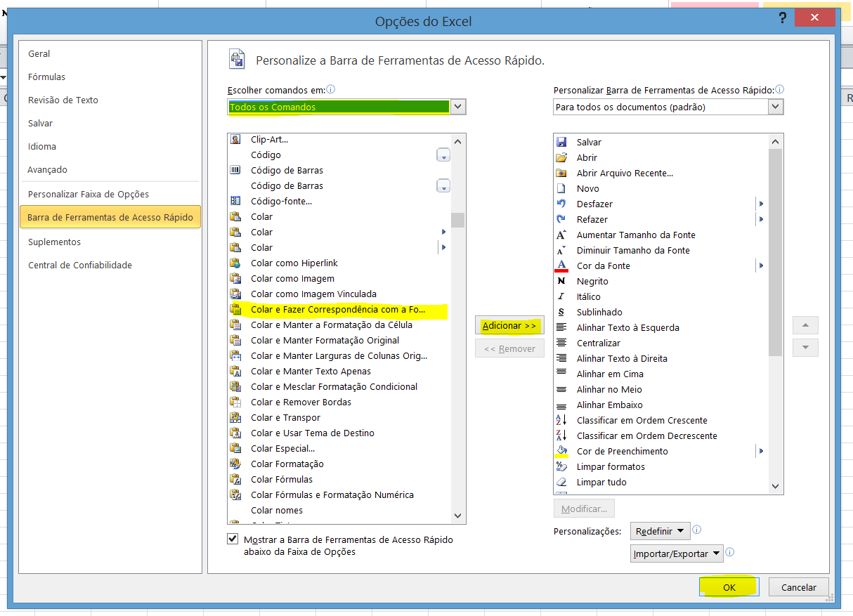
Task: Go to the Idioma options category
Action: (x=110, y=147)
